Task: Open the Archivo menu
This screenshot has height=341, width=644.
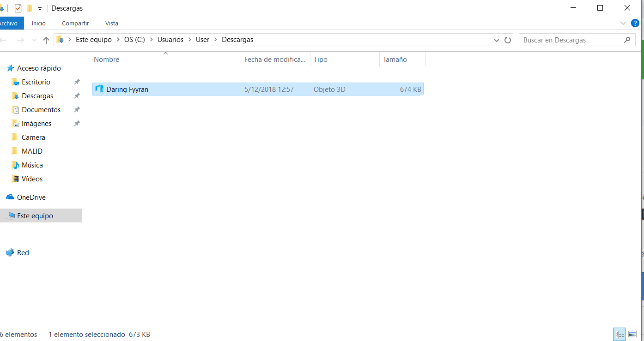Action: tap(8, 23)
